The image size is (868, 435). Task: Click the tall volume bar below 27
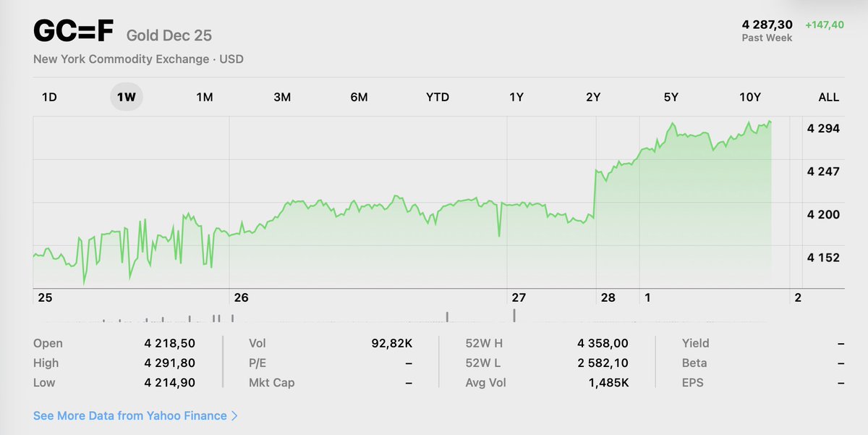514,314
